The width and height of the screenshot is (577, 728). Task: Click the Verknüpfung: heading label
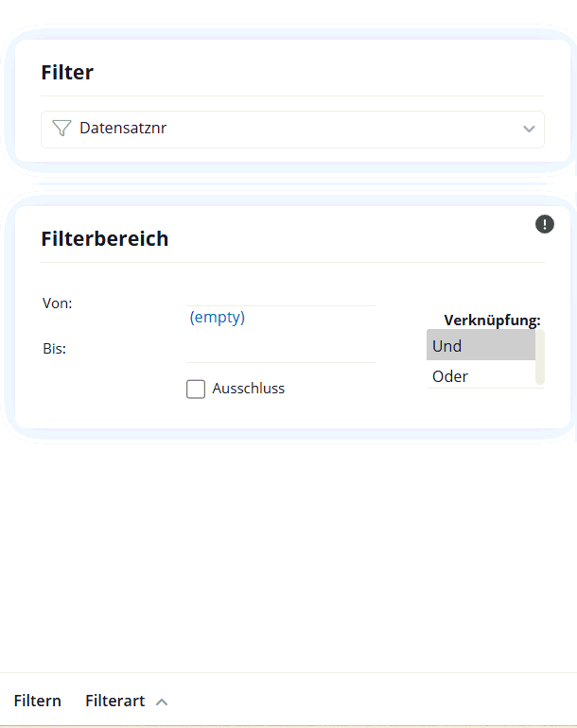coord(492,321)
